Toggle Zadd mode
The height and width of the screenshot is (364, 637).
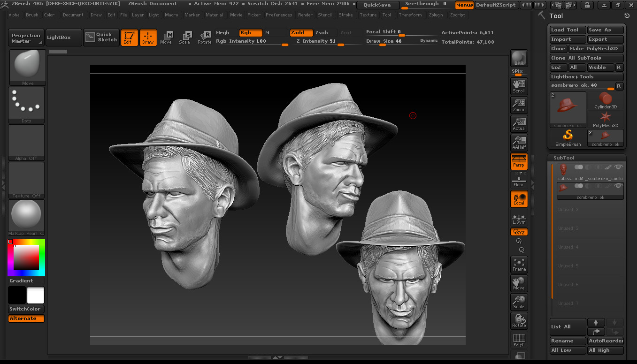[x=301, y=33]
